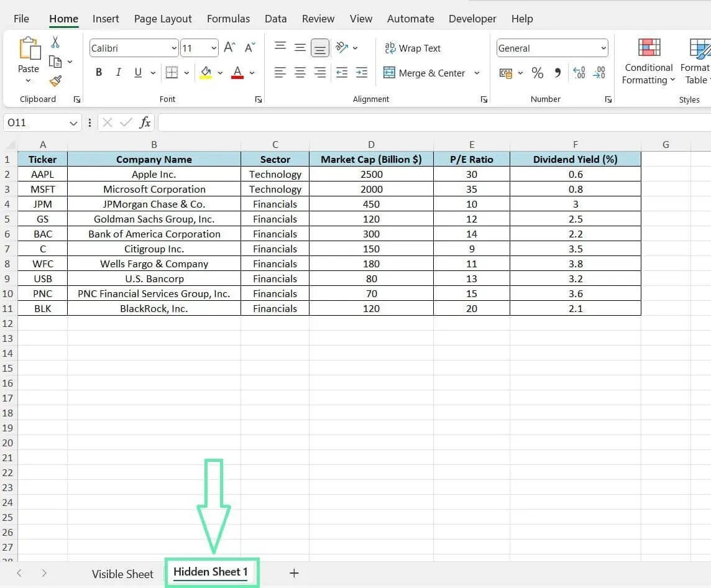The image size is (711, 588).
Task: Select the Visible Sheet tab
Action: tap(122, 574)
